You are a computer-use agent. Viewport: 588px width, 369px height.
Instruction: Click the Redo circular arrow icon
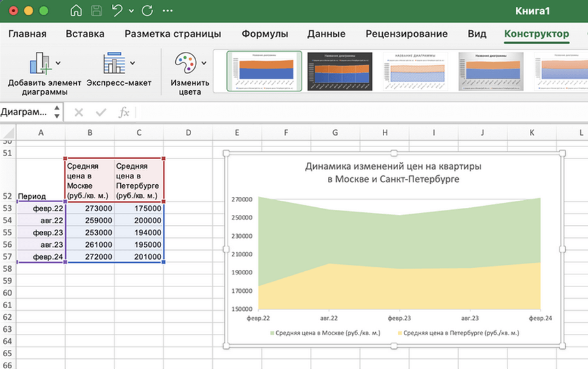tap(147, 10)
